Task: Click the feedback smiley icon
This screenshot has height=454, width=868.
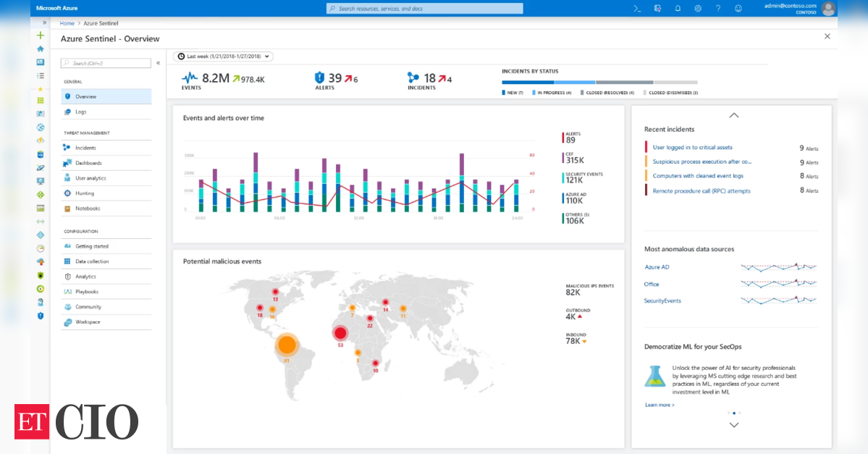Action: click(738, 8)
